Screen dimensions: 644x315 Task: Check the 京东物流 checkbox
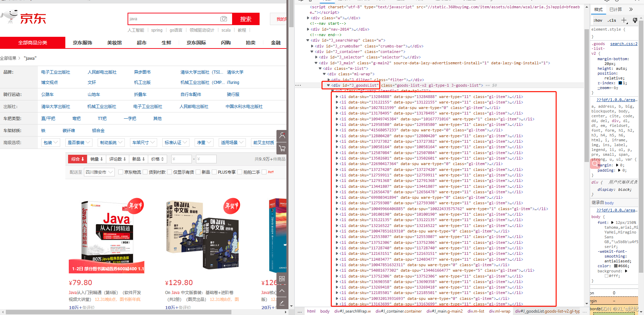(121, 172)
